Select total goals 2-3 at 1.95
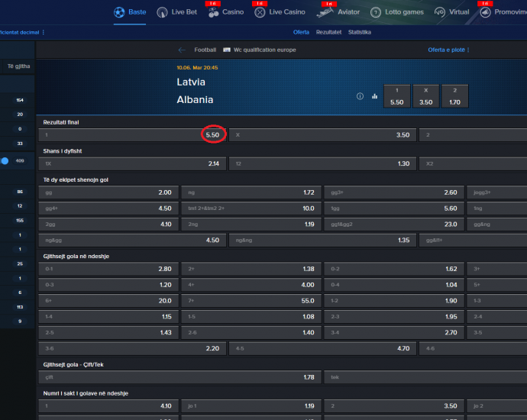 coord(394,316)
